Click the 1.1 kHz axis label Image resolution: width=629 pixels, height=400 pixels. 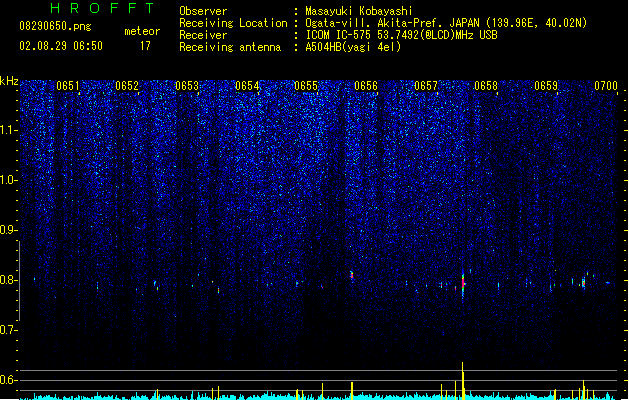[9, 130]
